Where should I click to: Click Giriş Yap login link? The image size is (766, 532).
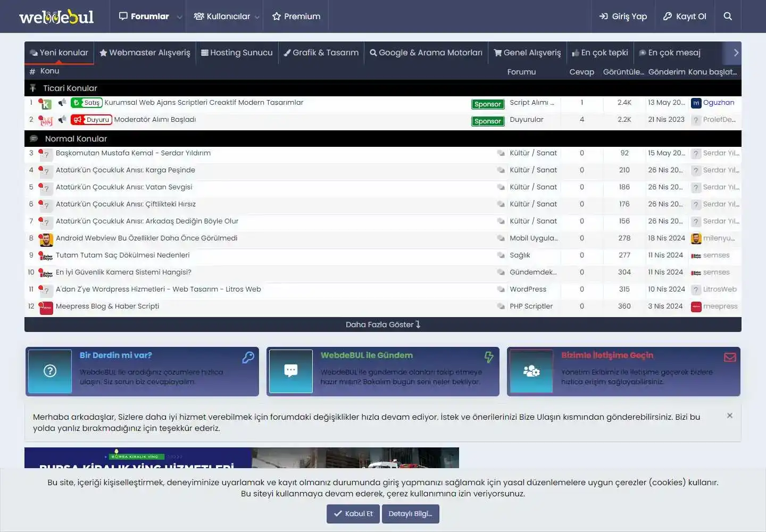point(623,16)
